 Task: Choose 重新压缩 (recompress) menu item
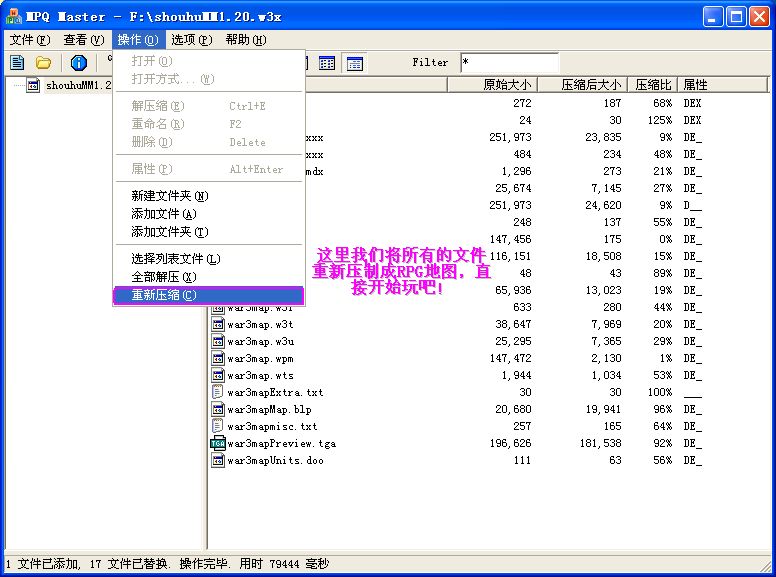164,295
